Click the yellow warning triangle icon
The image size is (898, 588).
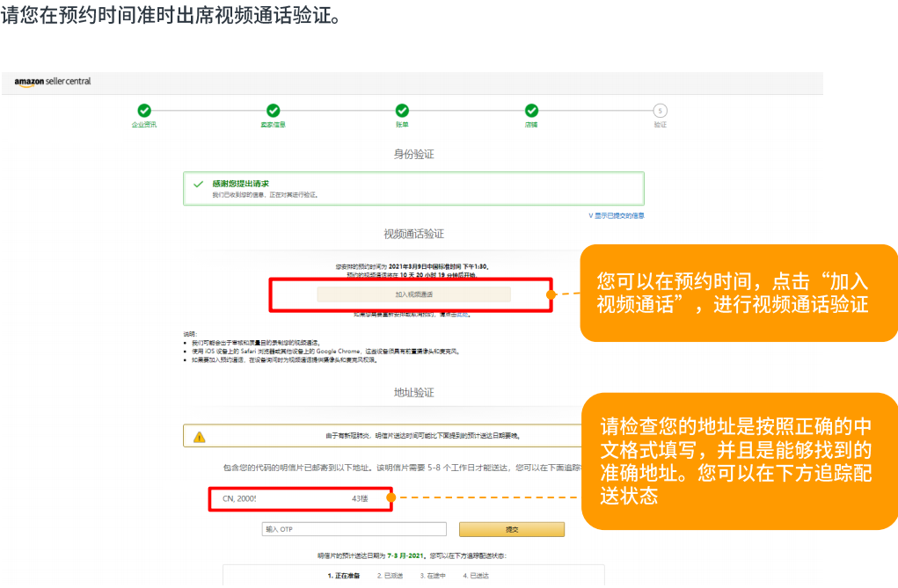coord(200,436)
